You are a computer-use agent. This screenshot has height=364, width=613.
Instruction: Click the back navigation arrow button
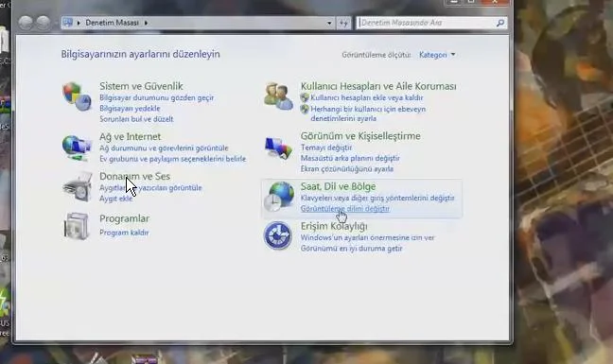[x=26, y=23]
